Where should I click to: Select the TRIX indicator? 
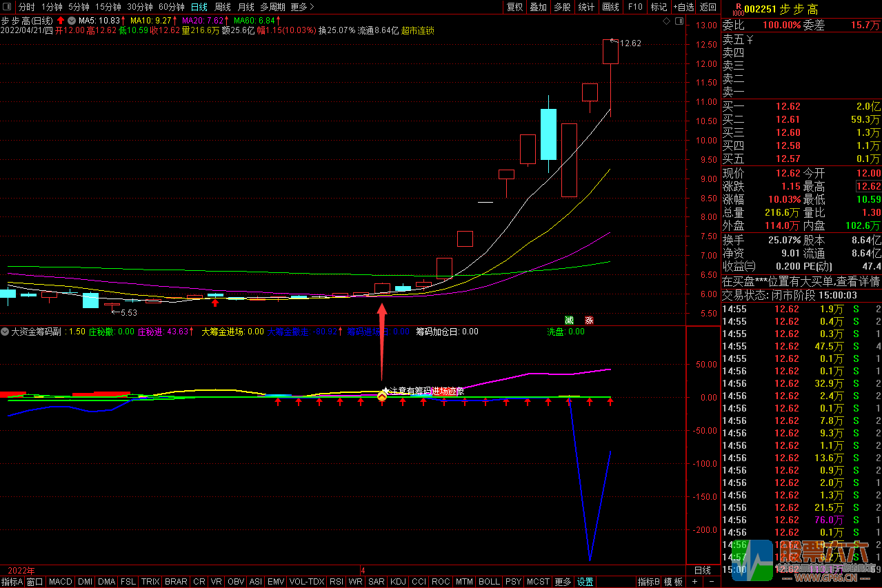tap(150, 582)
